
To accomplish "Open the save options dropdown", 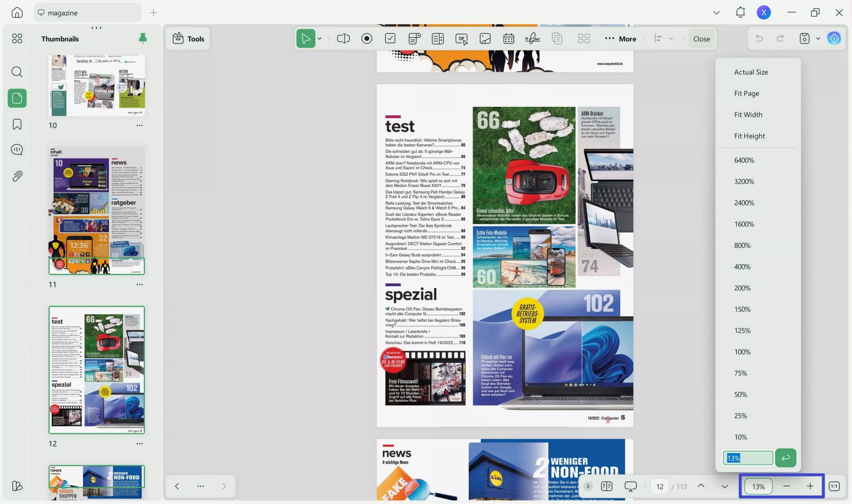I will click(818, 38).
